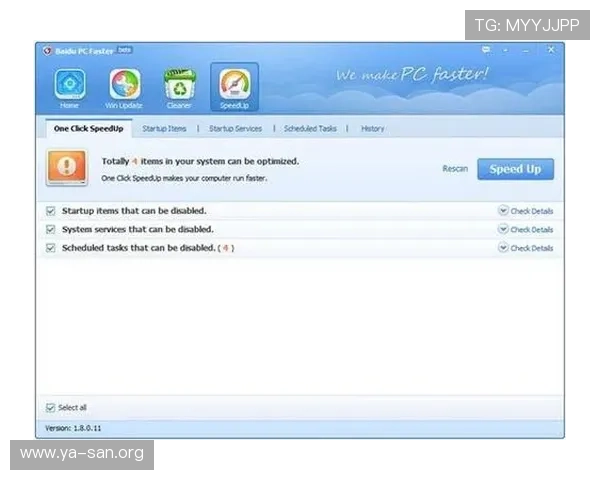The height and width of the screenshot is (480, 600).
Task: Open the Win Update icon
Action: pos(124,85)
